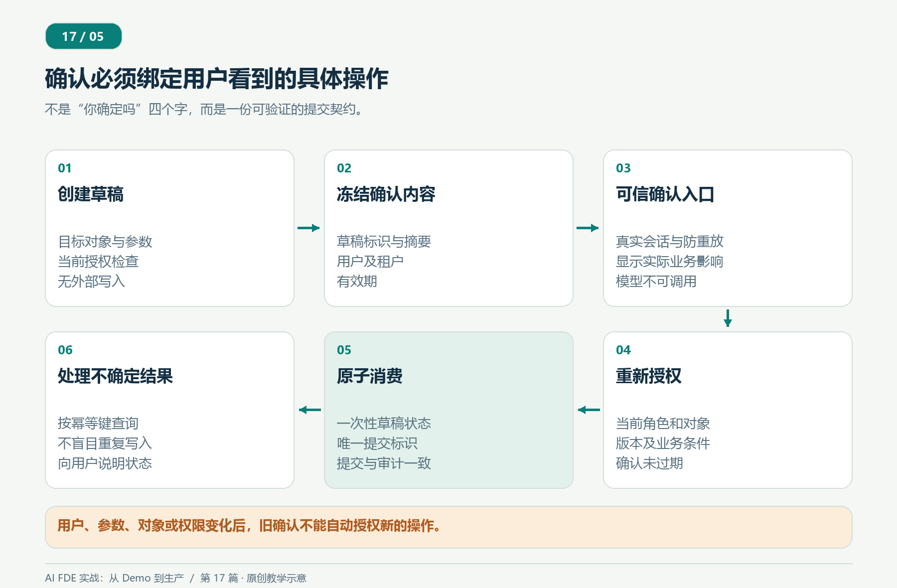The height and width of the screenshot is (588, 897).
Task: Click the line 按幂等键查询
Action: point(98,424)
